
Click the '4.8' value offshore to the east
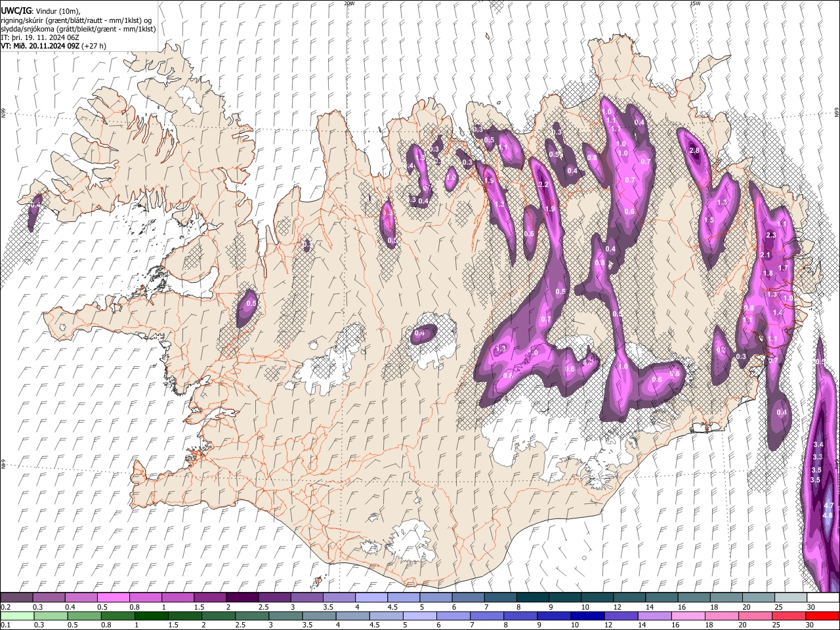828,515
